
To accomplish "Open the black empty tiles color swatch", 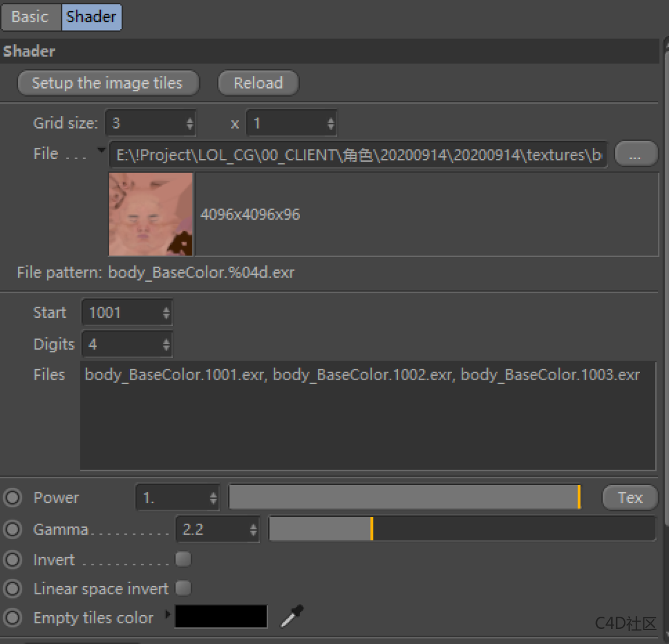I will tap(221, 617).
